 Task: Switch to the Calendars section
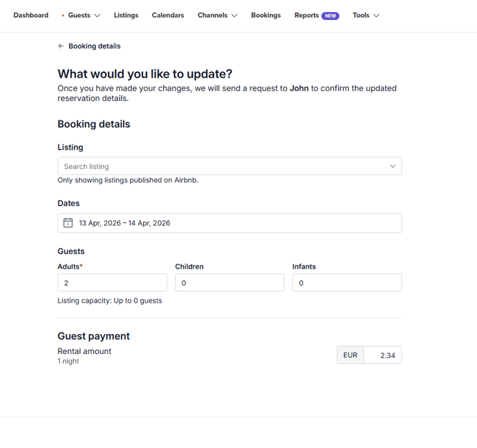(x=168, y=16)
